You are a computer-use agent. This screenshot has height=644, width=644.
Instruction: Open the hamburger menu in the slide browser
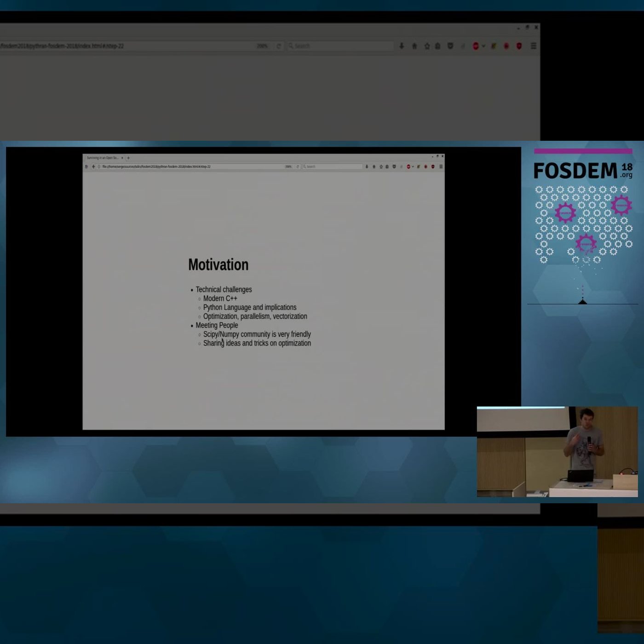(441, 167)
